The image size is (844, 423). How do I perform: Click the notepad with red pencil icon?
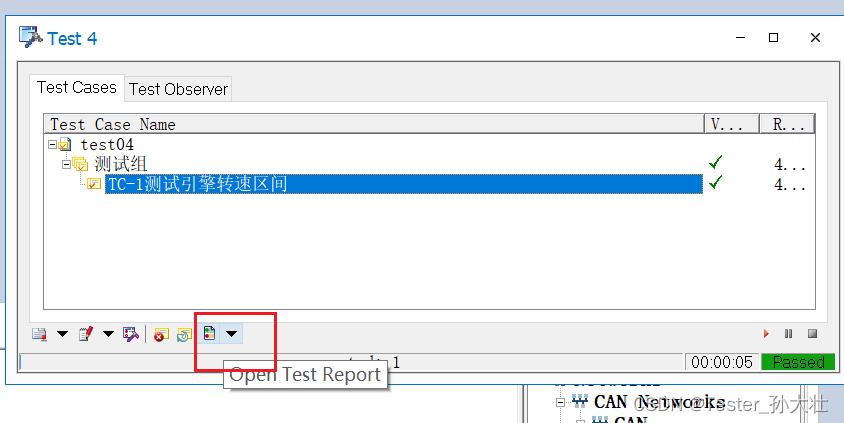coord(86,334)
